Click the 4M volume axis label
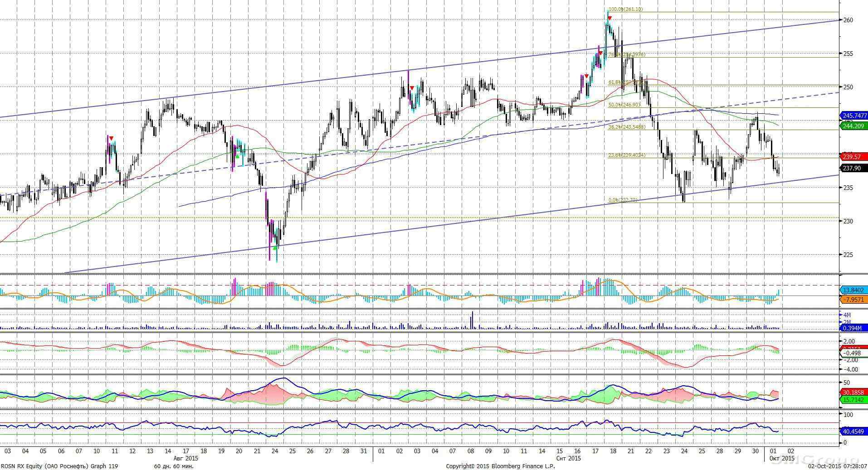 pyautogui.click(x=847, y=315)
